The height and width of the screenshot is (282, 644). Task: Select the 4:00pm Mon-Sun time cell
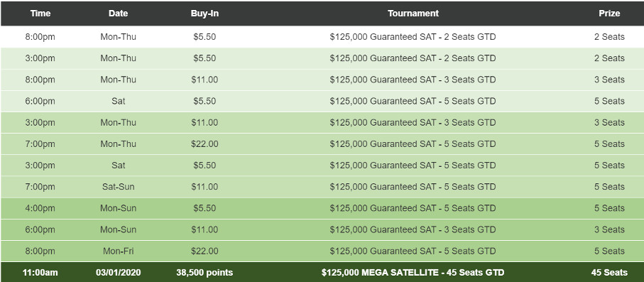click(x=40, y=208)
